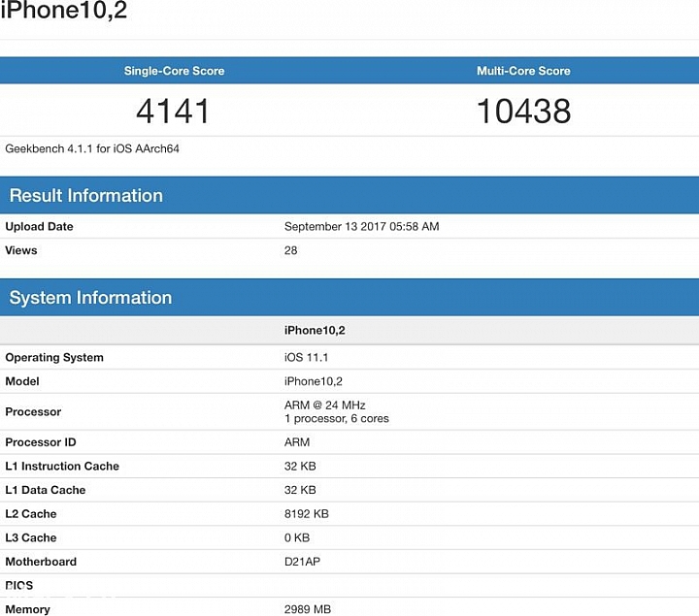This screenshot has width=699, height=616.
Task: Select the date September 13 2017 05:58 AM
Action: pos(361,226)
